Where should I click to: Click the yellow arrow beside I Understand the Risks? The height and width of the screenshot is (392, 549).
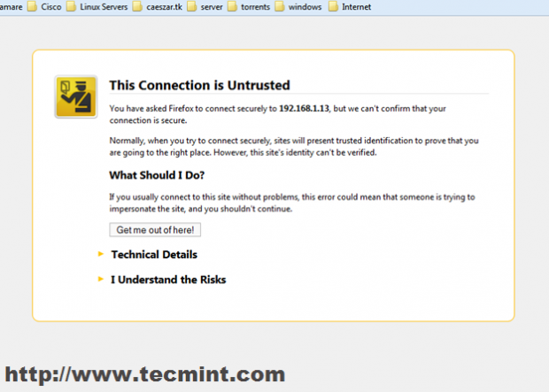pos(100,279)
